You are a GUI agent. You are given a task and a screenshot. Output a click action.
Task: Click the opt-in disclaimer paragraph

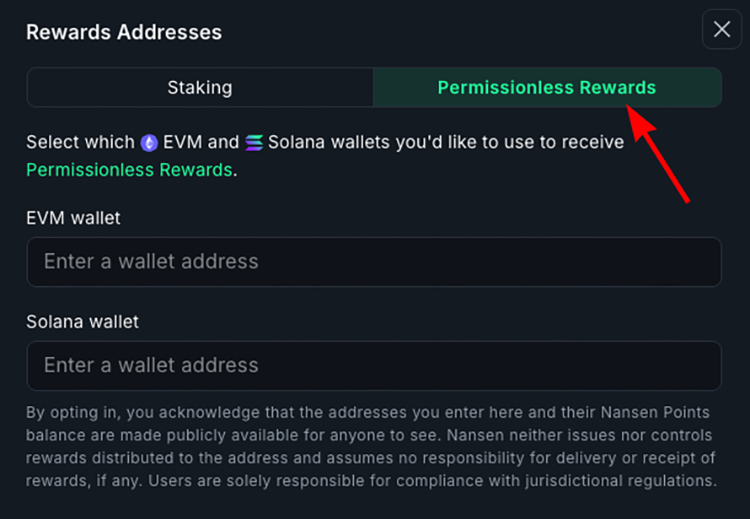(x=370, y=447)
